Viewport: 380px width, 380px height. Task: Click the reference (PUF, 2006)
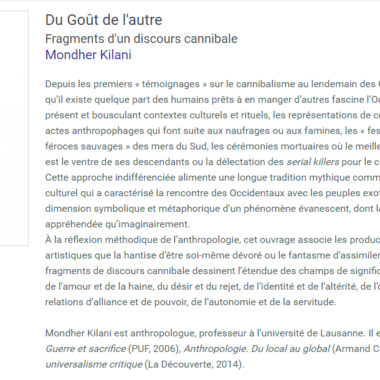point(154,349)
